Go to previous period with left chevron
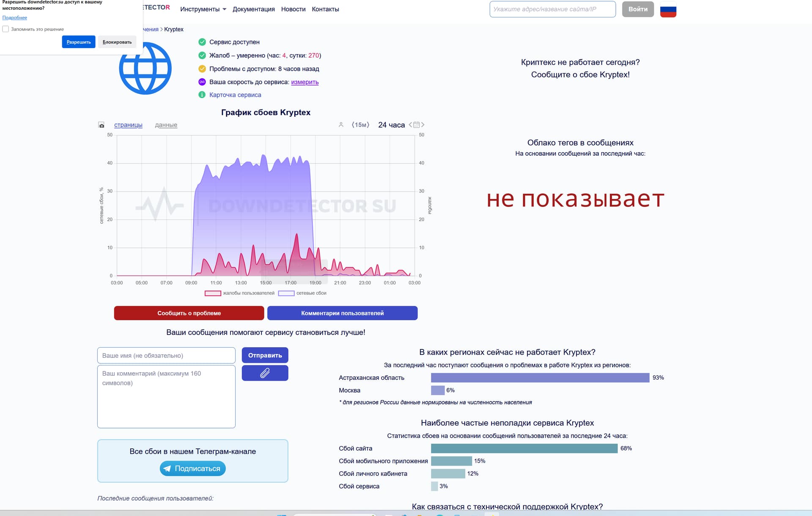The width and height of the screenshot is (812, 516). point(410,125)
